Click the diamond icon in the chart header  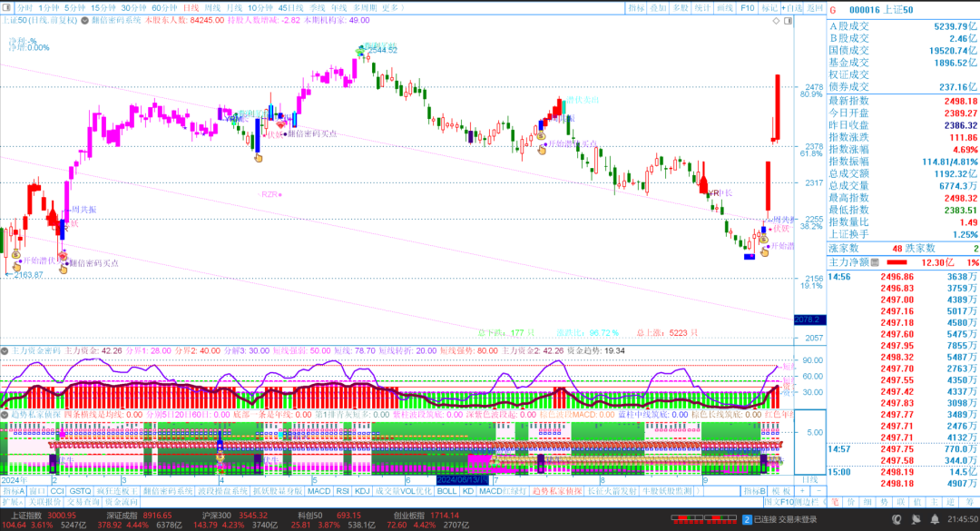click(x=776, y=21)
